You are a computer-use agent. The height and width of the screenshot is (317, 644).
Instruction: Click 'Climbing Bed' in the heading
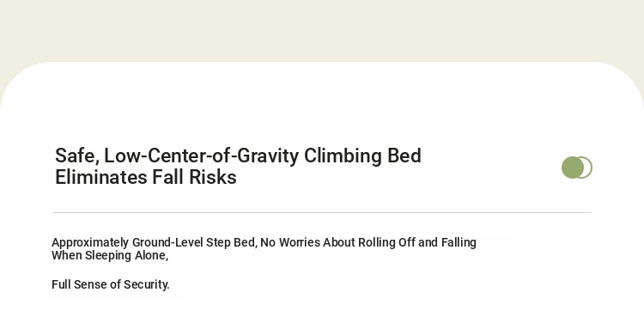click(x=362, y=155)
